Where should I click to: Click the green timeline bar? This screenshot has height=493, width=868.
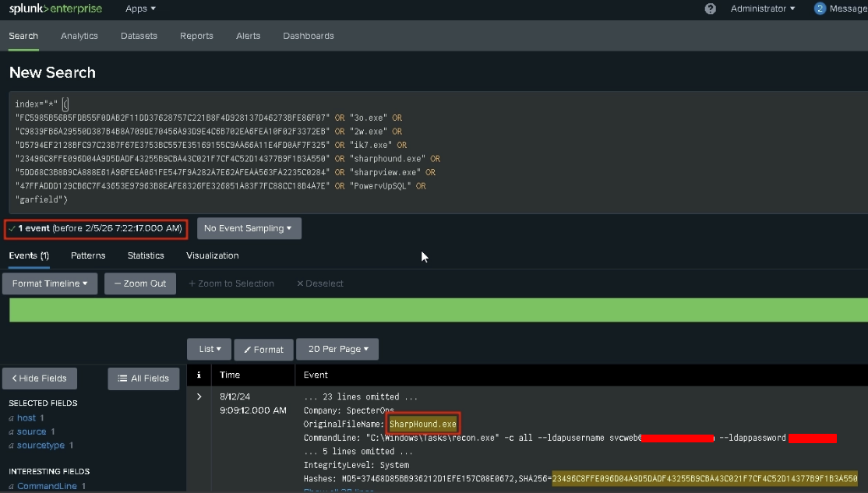tap(439, 310)
